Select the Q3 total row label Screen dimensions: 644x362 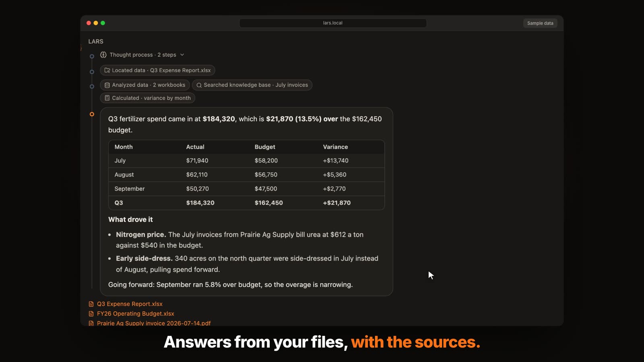119,203
